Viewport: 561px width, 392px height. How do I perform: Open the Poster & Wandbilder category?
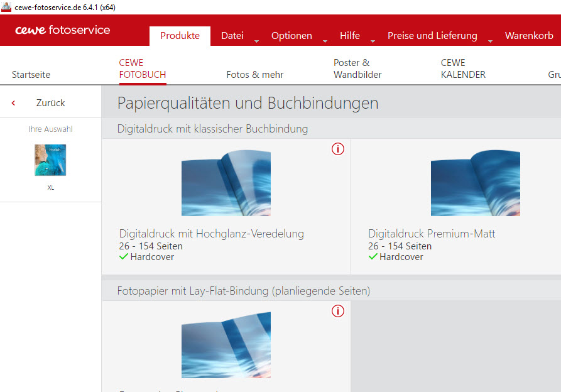[x=357, y=68]
